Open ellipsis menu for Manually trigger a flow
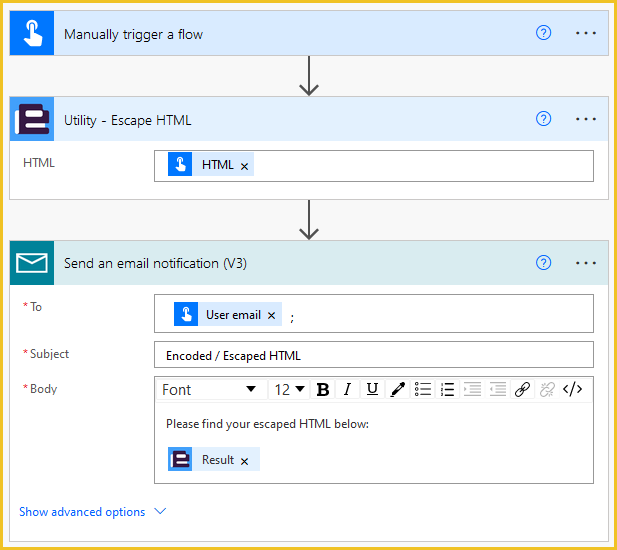Viewport: 617px width, 550px height. [586, 33]
